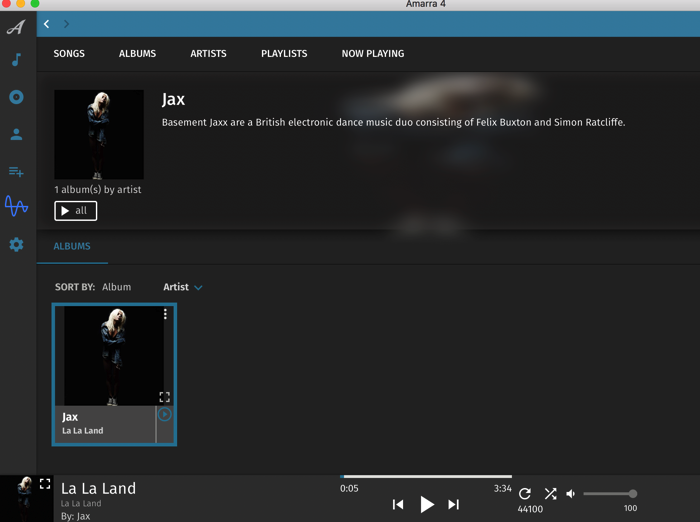700x522 pixels.
Task: Open the add-to-playlist sidebar icon
Action: coord(16,171)
